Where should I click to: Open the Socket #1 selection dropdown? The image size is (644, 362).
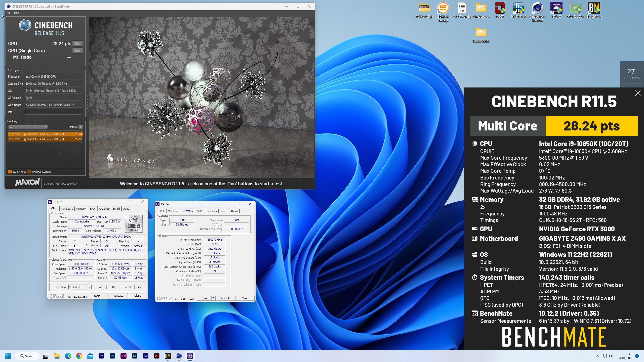80,287
